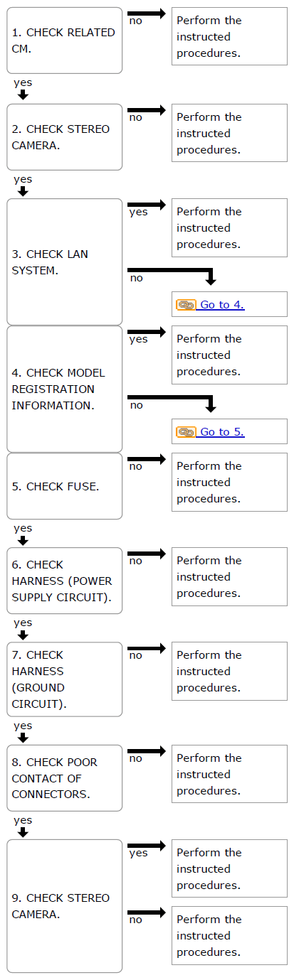Click the yes arrow next to step 3
The width and height of the screenshot is (294, 980).
[x=147, y=205]
